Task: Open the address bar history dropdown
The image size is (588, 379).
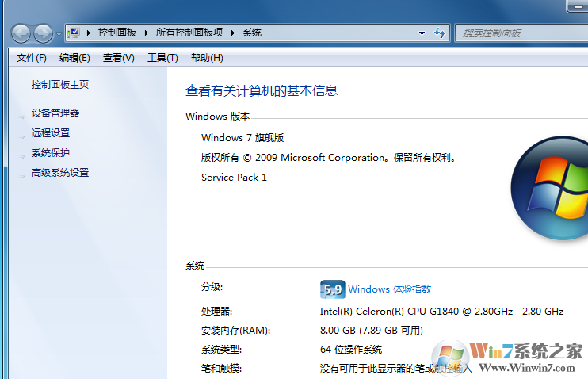Action: coord(422,33)
